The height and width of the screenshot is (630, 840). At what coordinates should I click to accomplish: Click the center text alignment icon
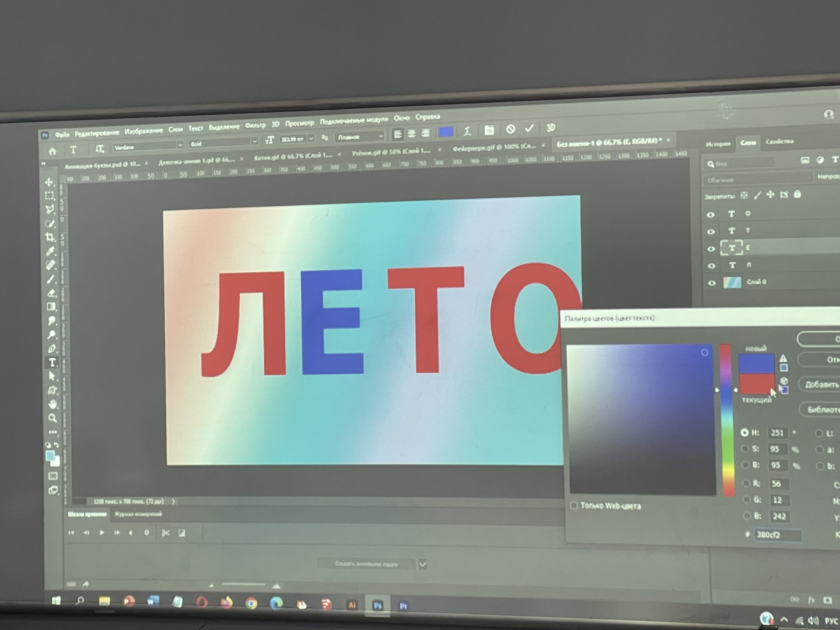point(411,134)
